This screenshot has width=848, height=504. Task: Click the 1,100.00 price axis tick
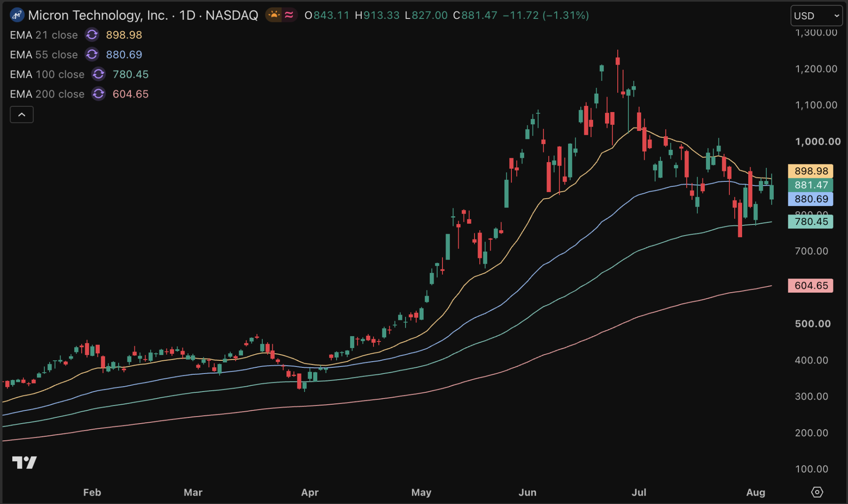click(816, 105)
